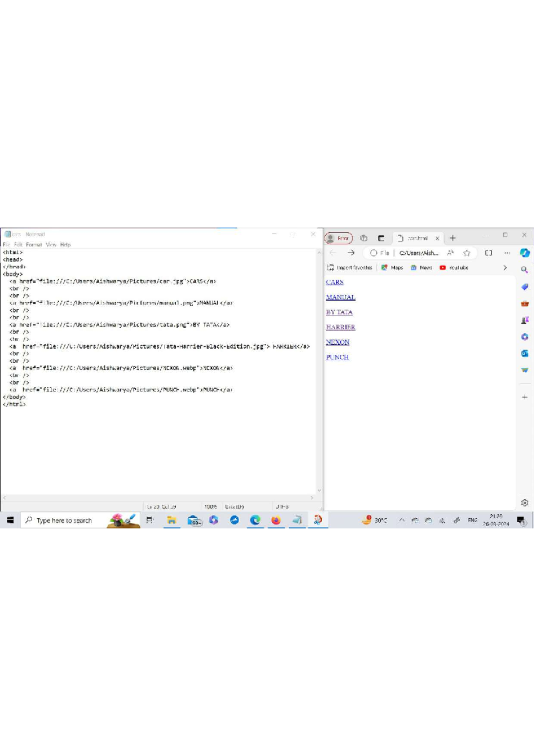The width and height of the screenshot is (534, 756).
Task: Open Notepad Format menu
Action: (x=34, y=244)
